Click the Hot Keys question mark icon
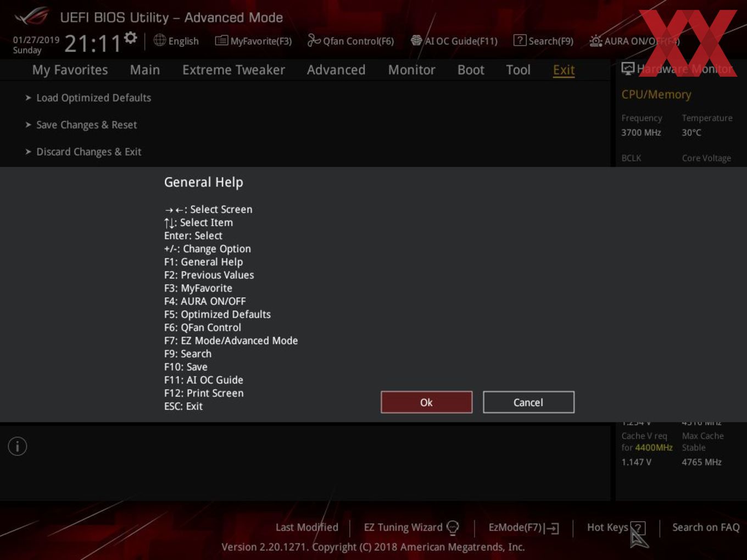This screenshot has width=747, height=560. pos(638,528)
